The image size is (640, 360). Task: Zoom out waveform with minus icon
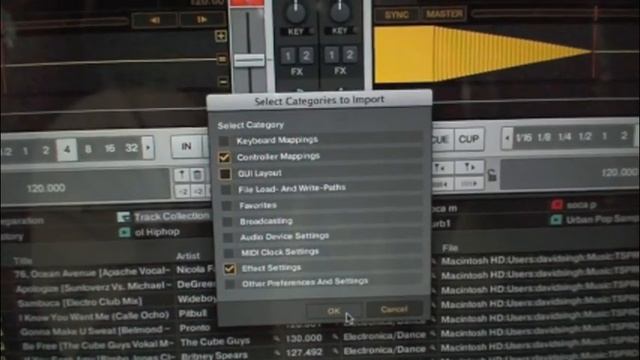223,82
